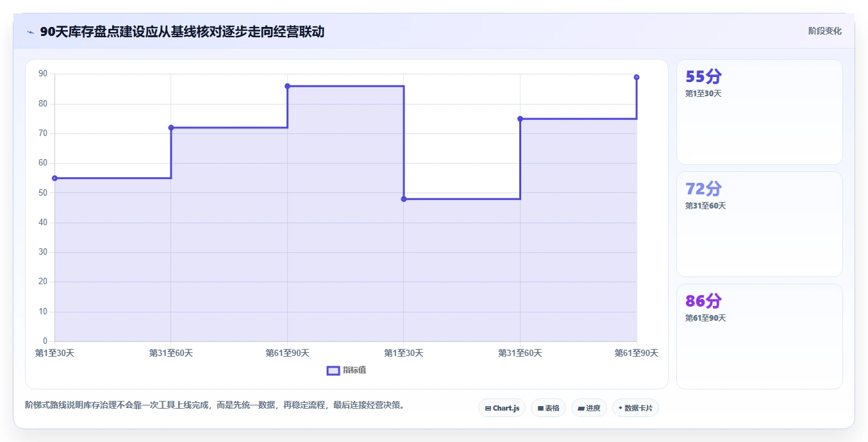Image resolution: width=868 pixels, height=442 pixels.
Task: Click the chart data point at value 86
Action: 287,86
